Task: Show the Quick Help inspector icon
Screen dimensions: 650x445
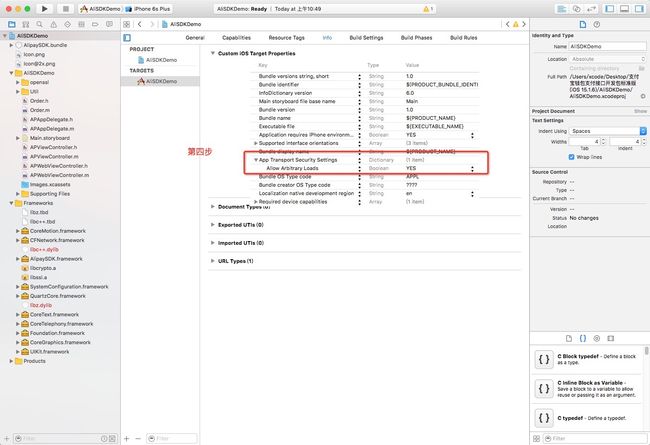Action: pyautogui.click(x=597, y=24)
